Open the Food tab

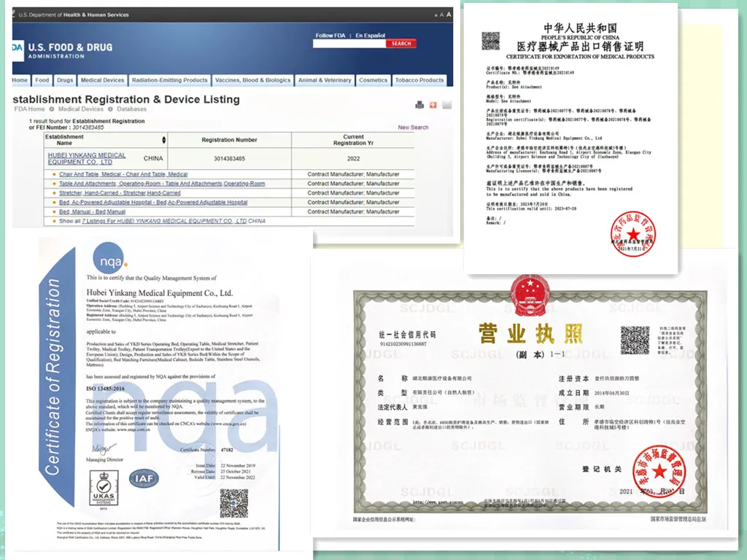pos(42,80)
